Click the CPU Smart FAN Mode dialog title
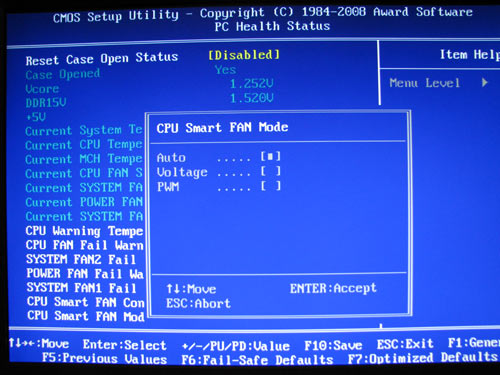 pos(222,128)
